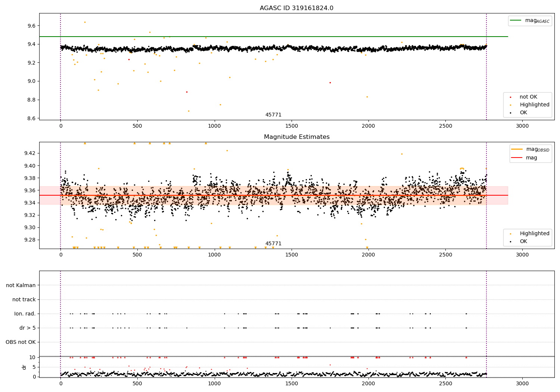This screenshot has height=392, width=560.
Task: Click the '9.28' y-axis tick label
Action: (30, 240)
